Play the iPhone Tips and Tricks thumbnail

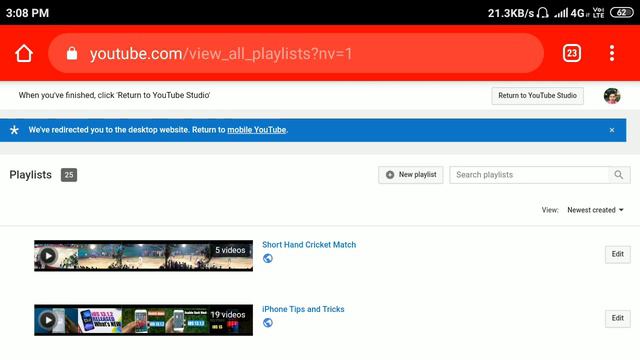point(143,320)
